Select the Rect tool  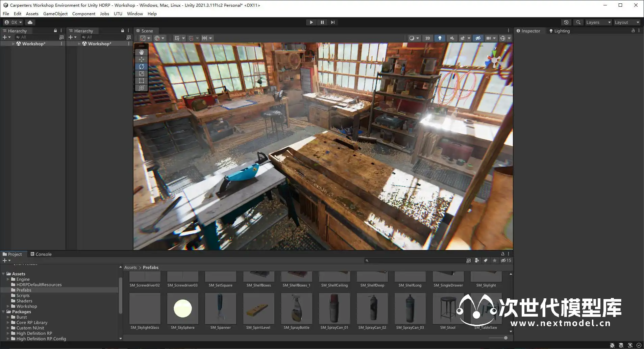click(x=141, y=81)
